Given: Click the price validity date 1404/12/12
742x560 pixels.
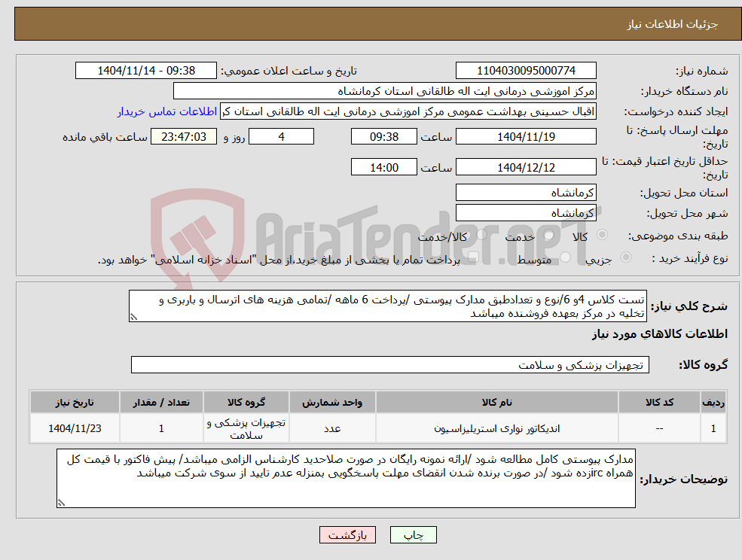Looking at the screenshot, I should [x=526, y=167].
